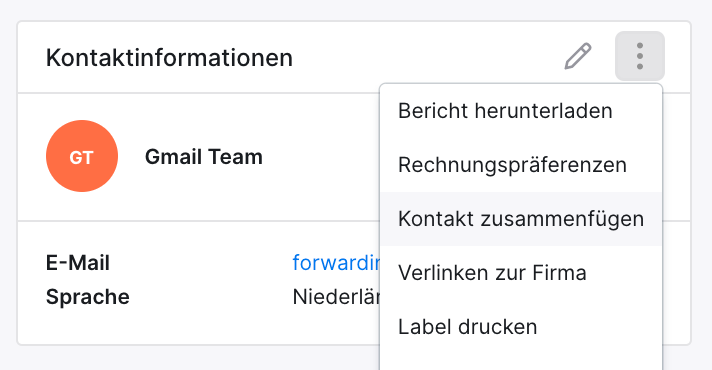The width and height of the screenshot is (712, 370).
Task: Click the Sprache field label
Action: tap(88, 296)
